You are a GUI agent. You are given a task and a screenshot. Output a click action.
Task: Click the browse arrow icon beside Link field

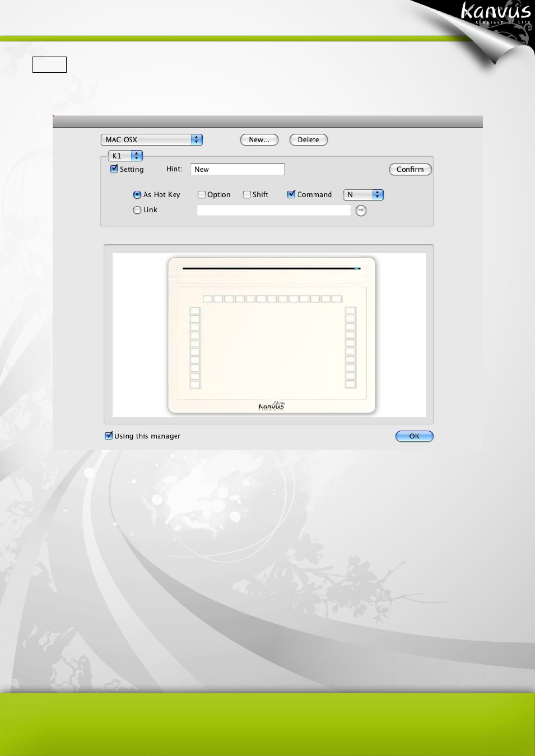point(361,211)
